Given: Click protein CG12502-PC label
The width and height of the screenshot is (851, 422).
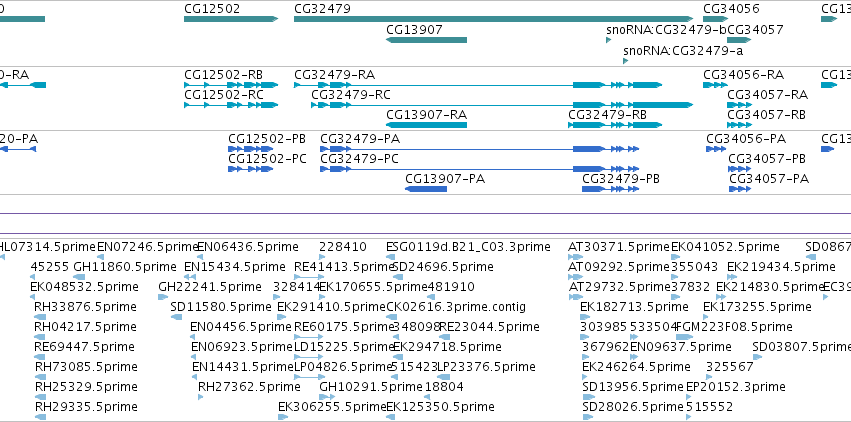Looking at the screenshot, I should pyautogui.click(x=267, y=159).
